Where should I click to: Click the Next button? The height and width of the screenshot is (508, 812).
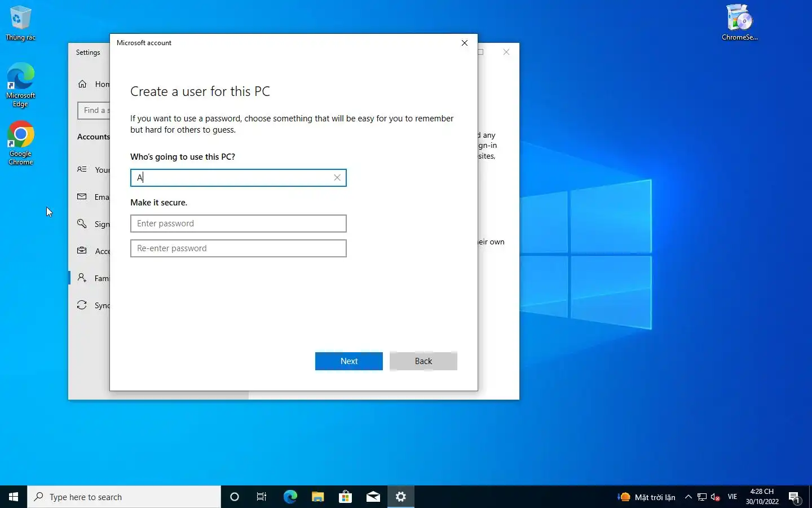tap(348, 361)
